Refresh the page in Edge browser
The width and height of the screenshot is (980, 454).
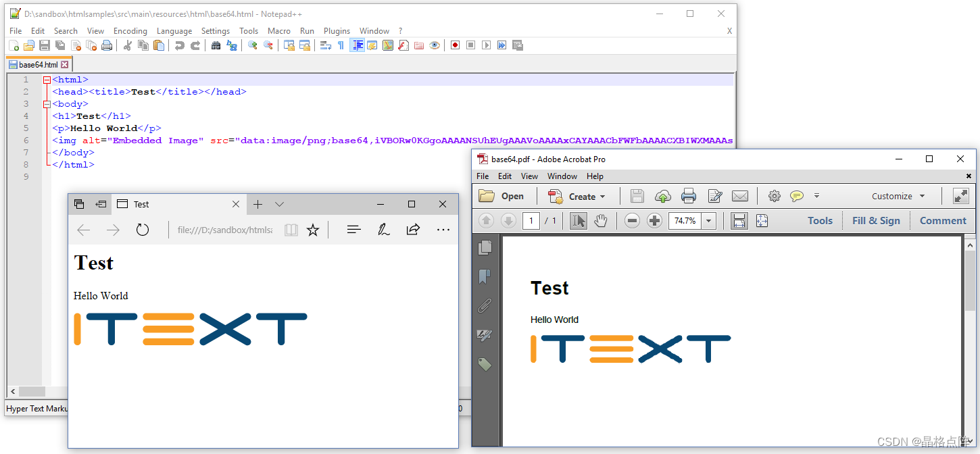142,230
